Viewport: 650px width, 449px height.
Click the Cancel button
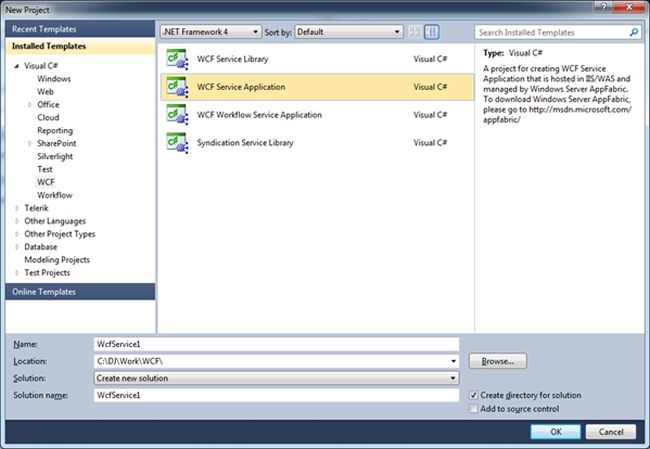tap(611, 432)
